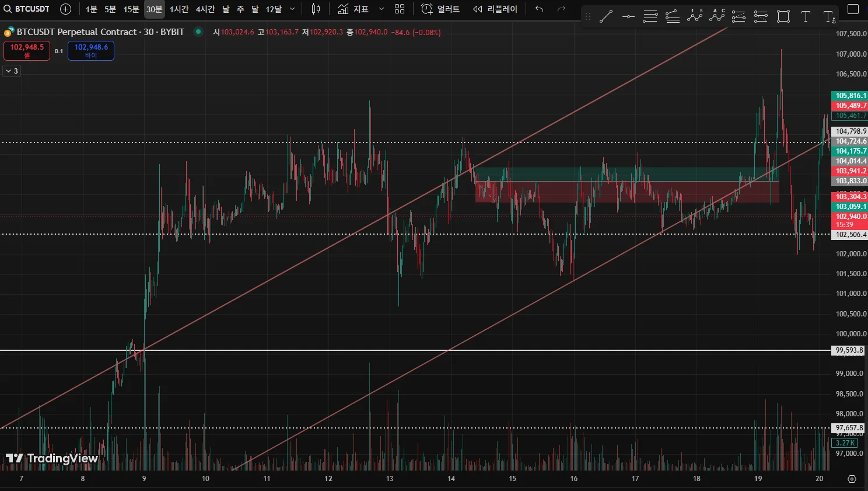The image size is (868, 491).
Task: Expand the timeframe list dropdown arrow
Action: coord(292,9)
